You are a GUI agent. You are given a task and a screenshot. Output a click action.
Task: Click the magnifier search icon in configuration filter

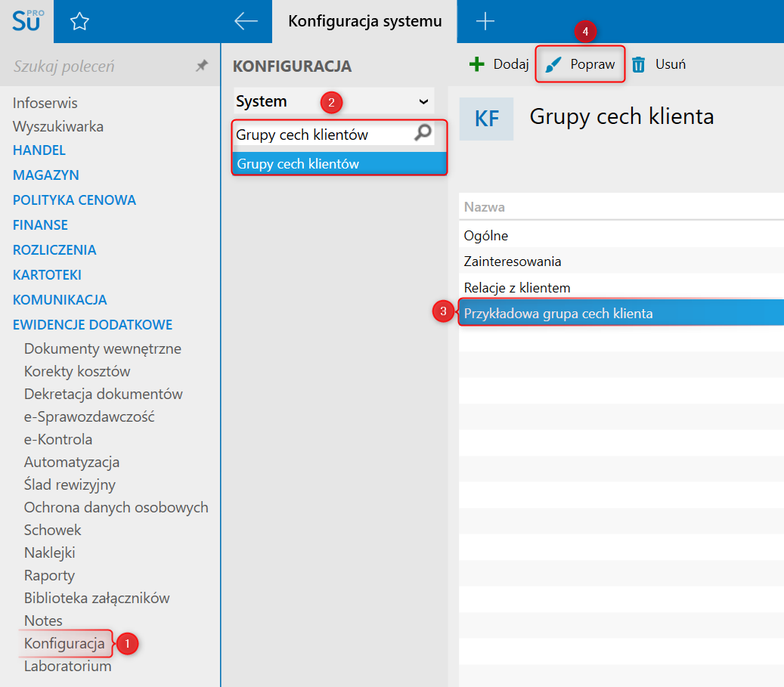[x=423, y=133]
